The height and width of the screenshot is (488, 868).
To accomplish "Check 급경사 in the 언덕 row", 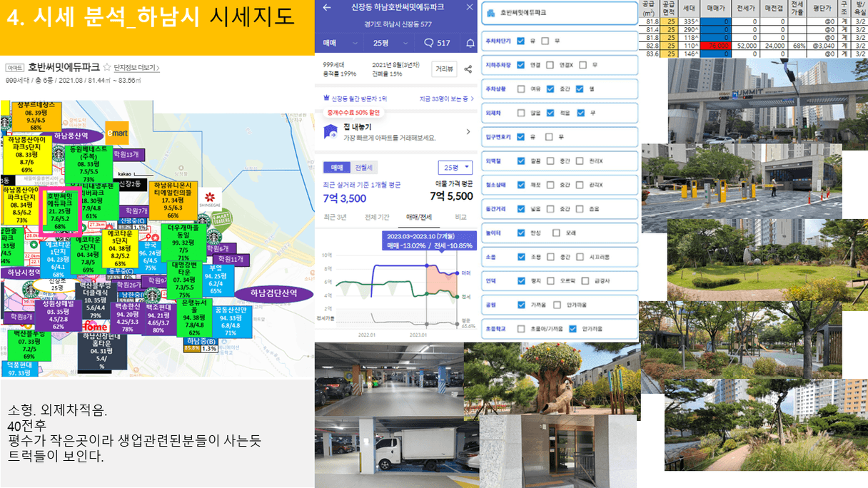I will pos(585,281).
